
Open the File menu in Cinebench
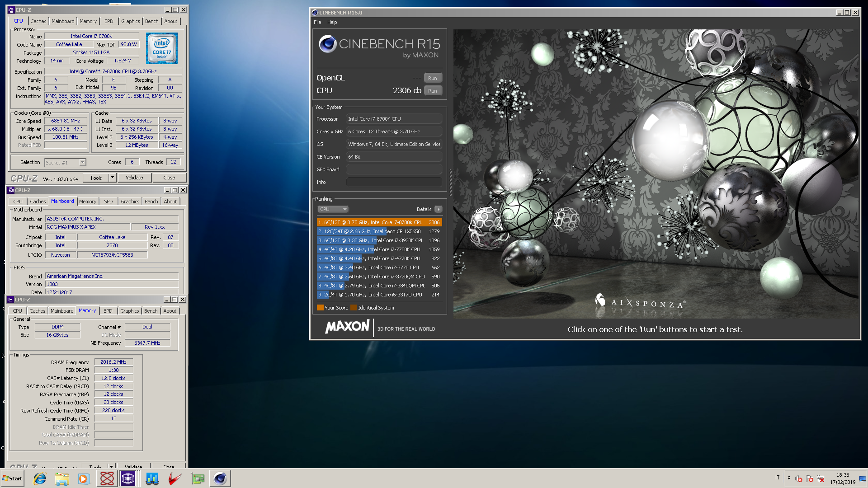point(317,22)
